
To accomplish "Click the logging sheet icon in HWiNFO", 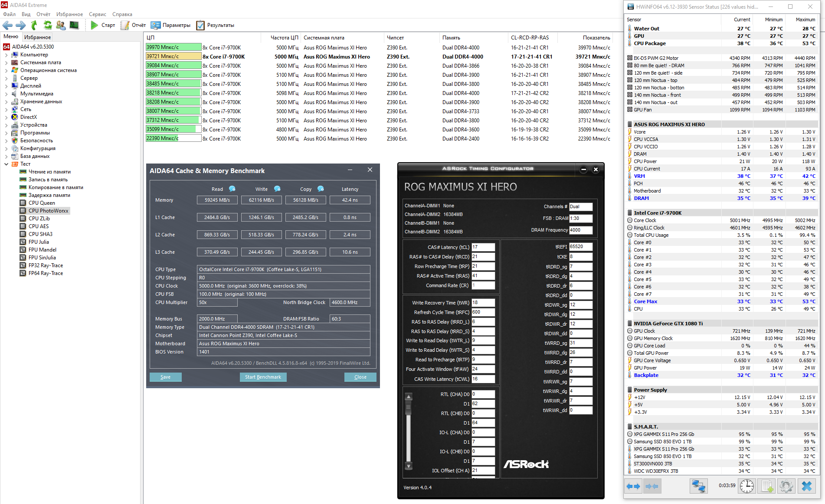I will point(767,486).
